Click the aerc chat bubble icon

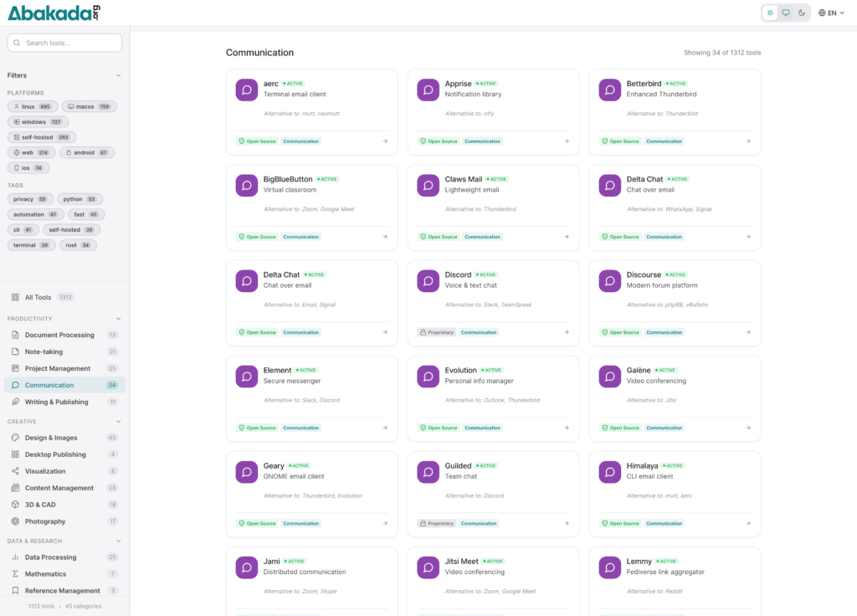click(246, 90)
